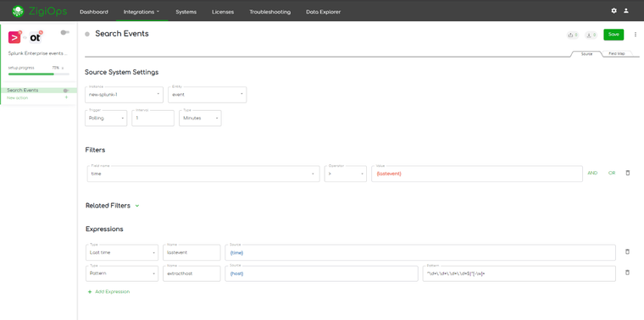Click the ZigiOps logo

pos(40,11)
